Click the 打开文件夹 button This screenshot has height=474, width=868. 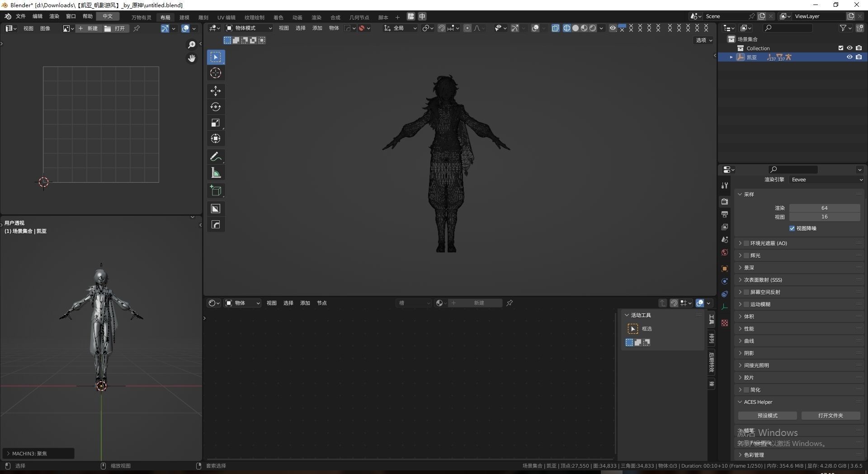click(830, 416)
